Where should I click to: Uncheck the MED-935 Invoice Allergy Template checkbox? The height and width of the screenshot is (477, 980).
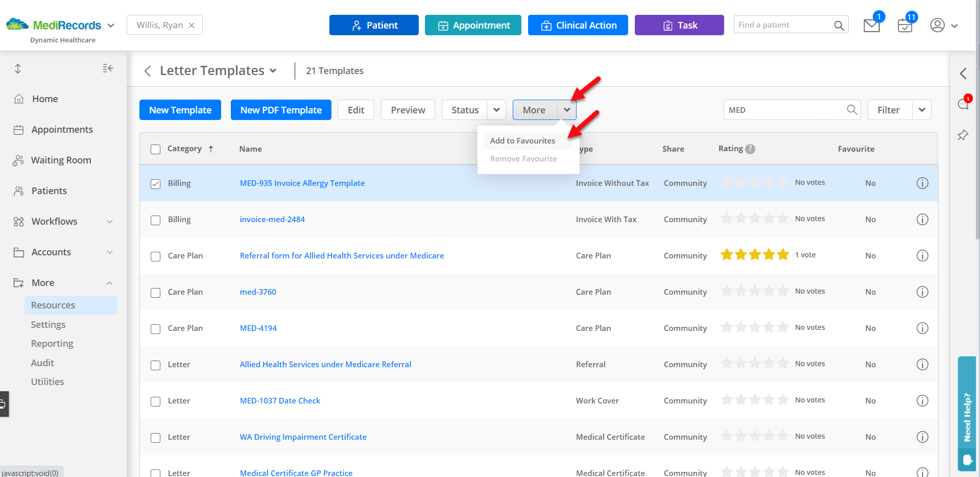[156, 184]
